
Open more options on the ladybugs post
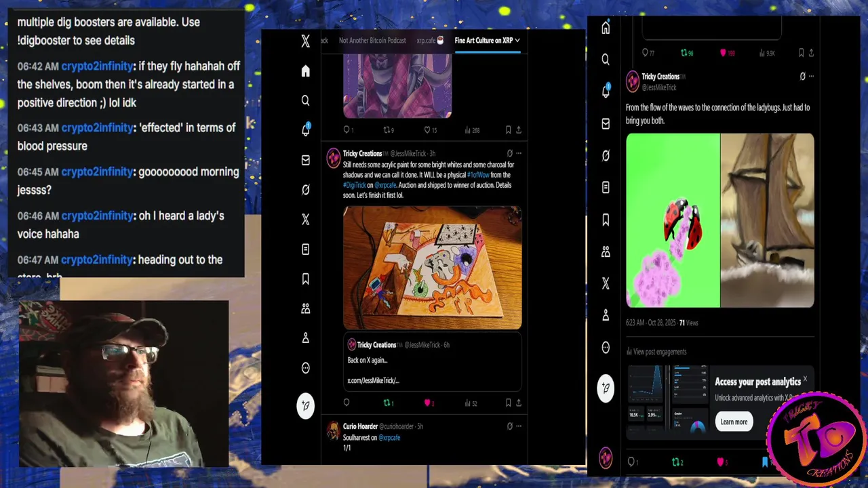pyautogui.click(x=811, y=77)
